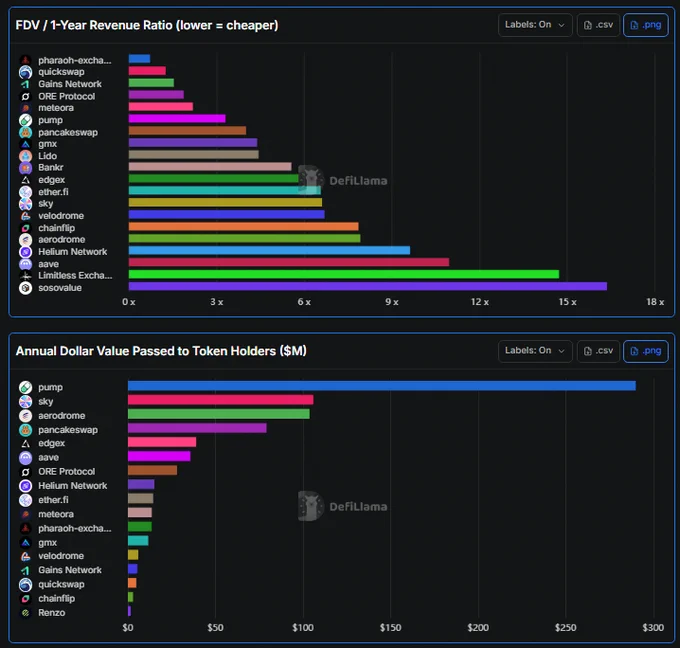Click 'velodrome' label in FDV ratio chart
680x648 pixels.
(61, 216)
